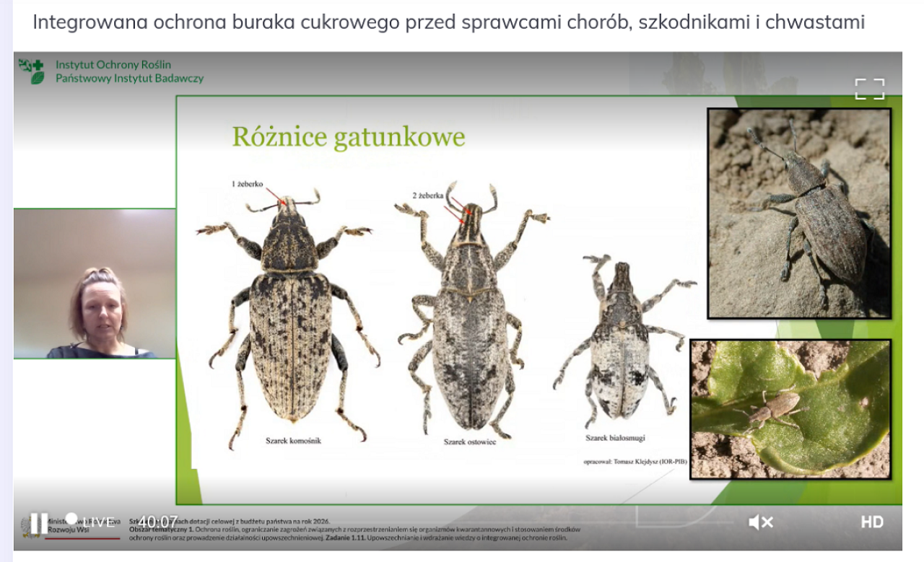Click the photo of weevil on leaf
The width and height of the screenshot is (924, 562).
tap(790, 409)
